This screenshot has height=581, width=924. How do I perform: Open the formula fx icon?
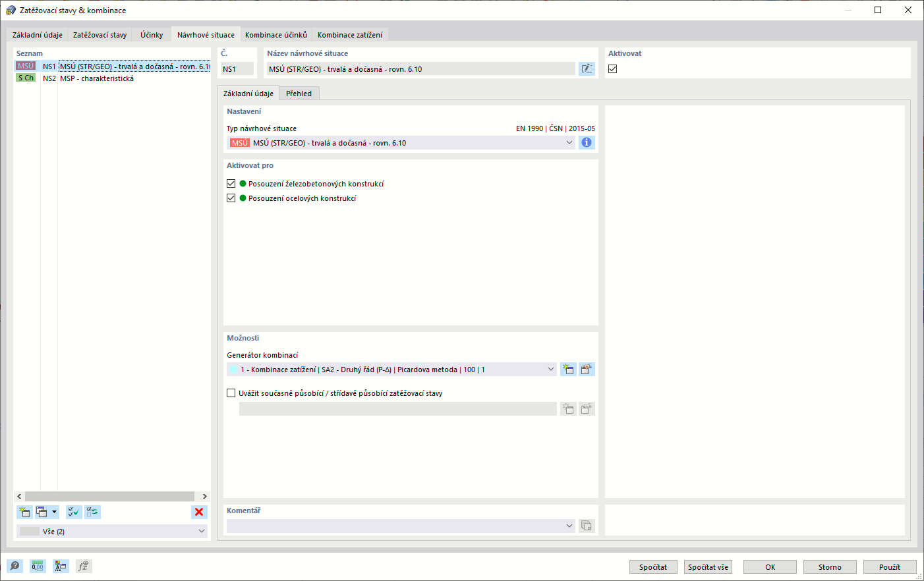pos(84,566)
